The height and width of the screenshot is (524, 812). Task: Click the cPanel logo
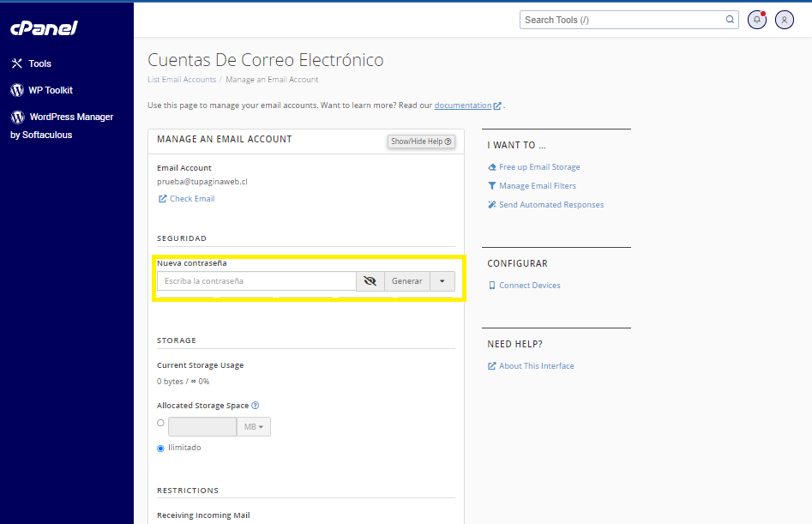tap(44, 28)
